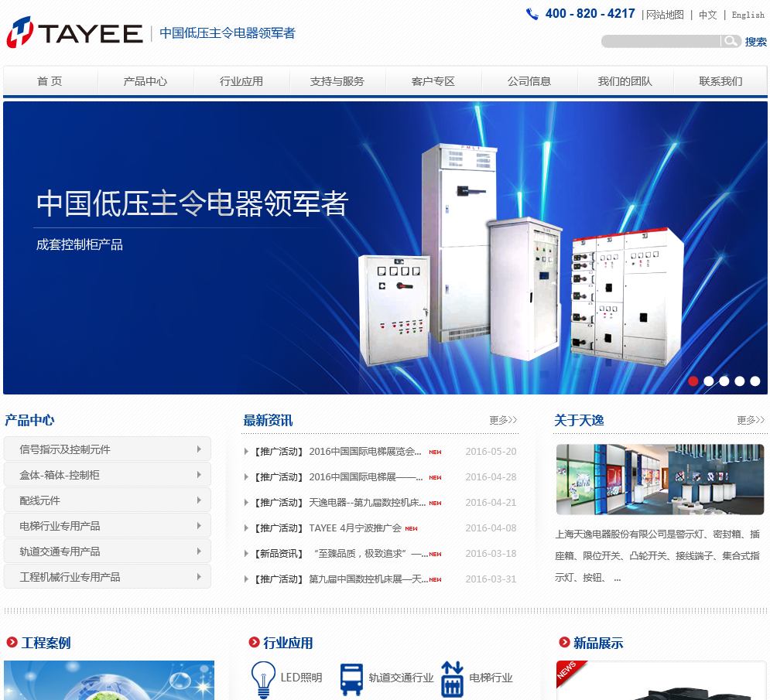The image size is (770, 700).
Task: Open news 第九届中国数控机床展
Action: click(x=368, y=579)
